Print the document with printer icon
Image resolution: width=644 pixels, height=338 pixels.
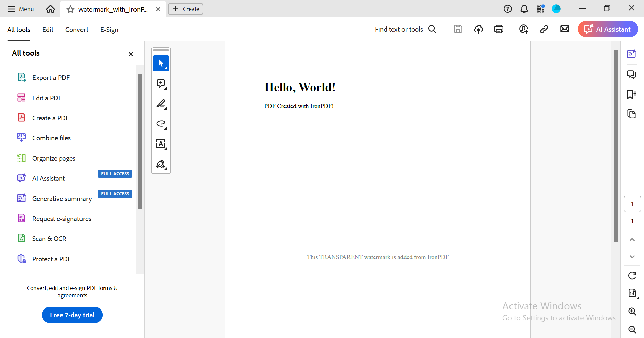[x=499, y=29]
